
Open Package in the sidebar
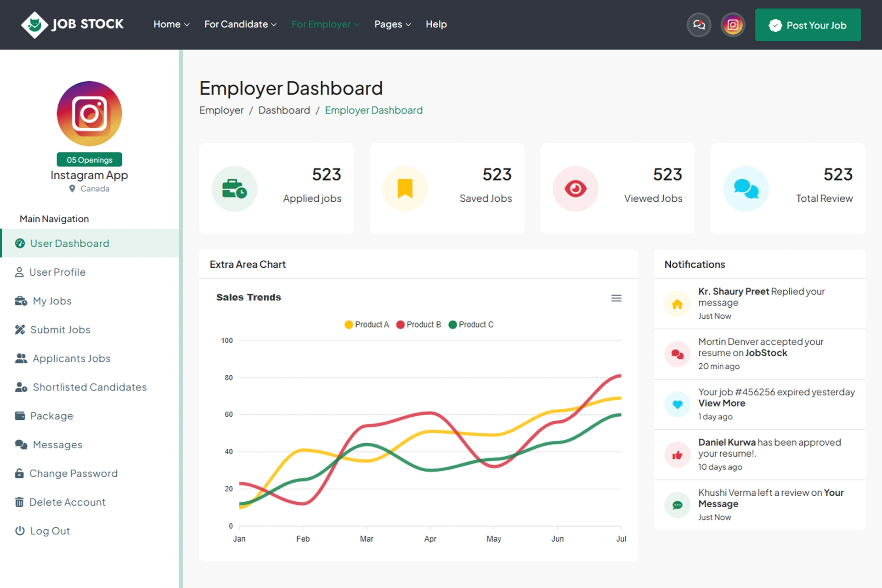90,416
